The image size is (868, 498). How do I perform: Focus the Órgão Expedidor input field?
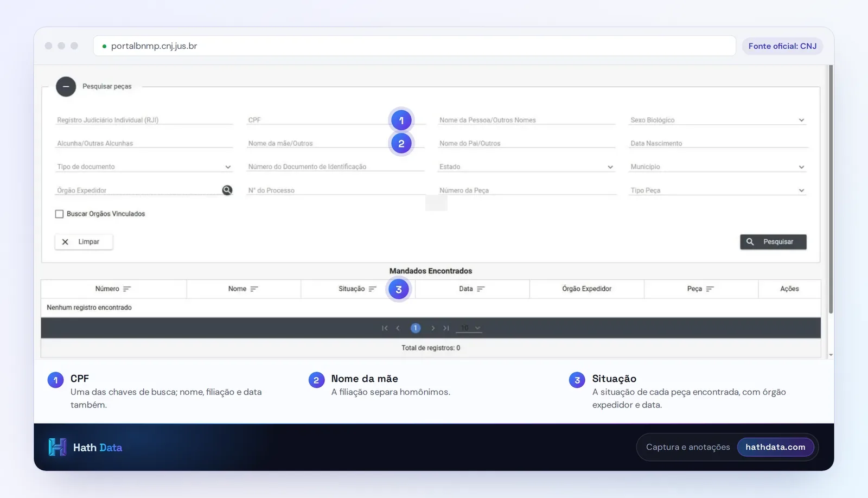138,190
